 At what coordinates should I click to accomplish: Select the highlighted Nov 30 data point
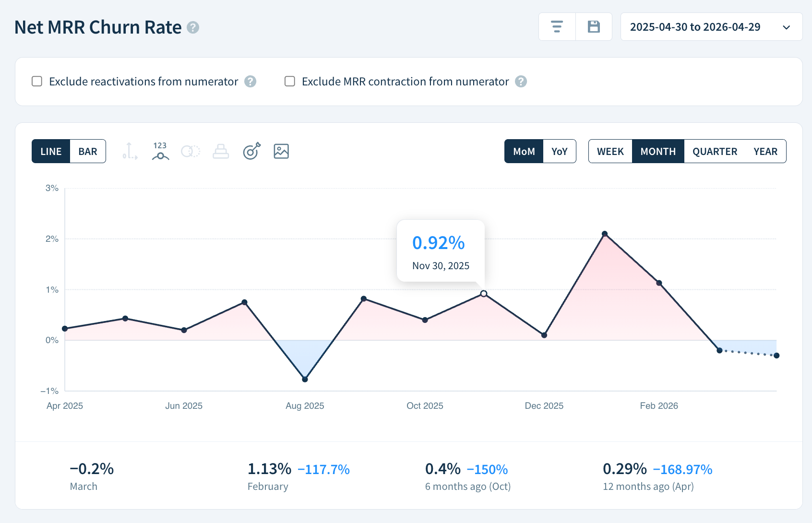click(483, 293)
